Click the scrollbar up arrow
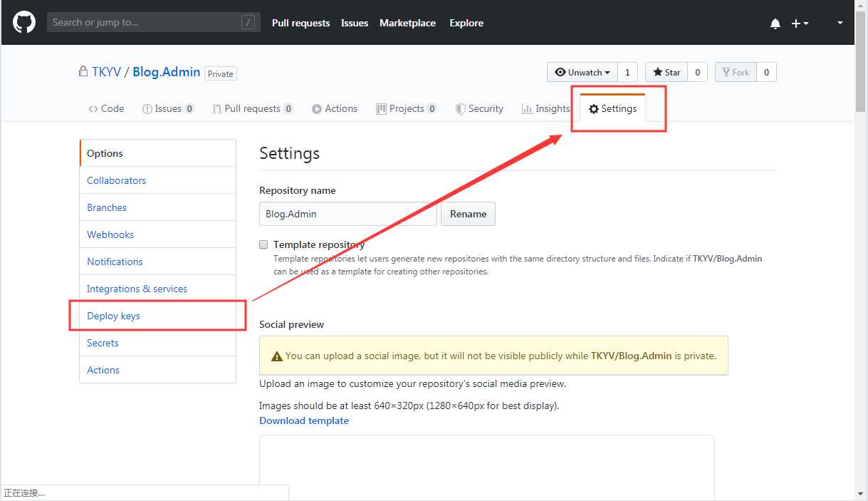The width and height of the screenshot is (868, 501). click(x=861, y=6)
